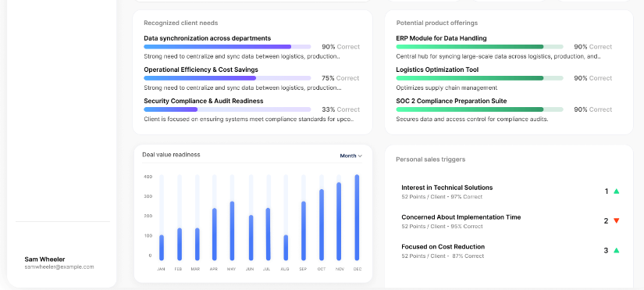Select Data synchronization across departments progress bar
The width and height of the screenshot is (644, 290).
click(x=227, y=47)
